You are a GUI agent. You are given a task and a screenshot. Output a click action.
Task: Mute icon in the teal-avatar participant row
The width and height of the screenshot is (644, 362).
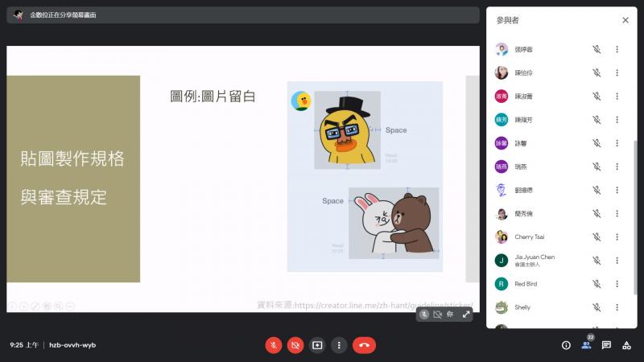click(597, 119)
